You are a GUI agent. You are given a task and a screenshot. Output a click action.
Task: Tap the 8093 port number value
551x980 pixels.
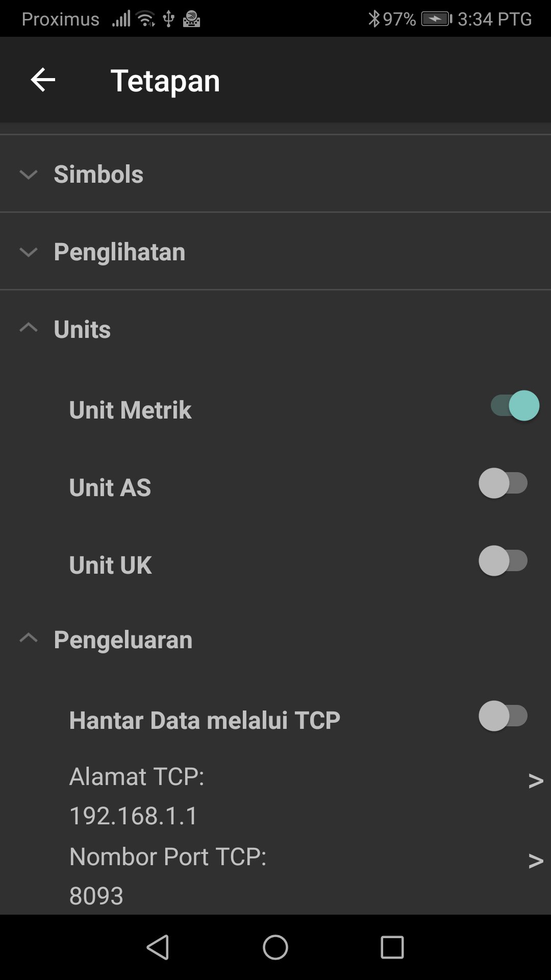[x=96, y=896]
